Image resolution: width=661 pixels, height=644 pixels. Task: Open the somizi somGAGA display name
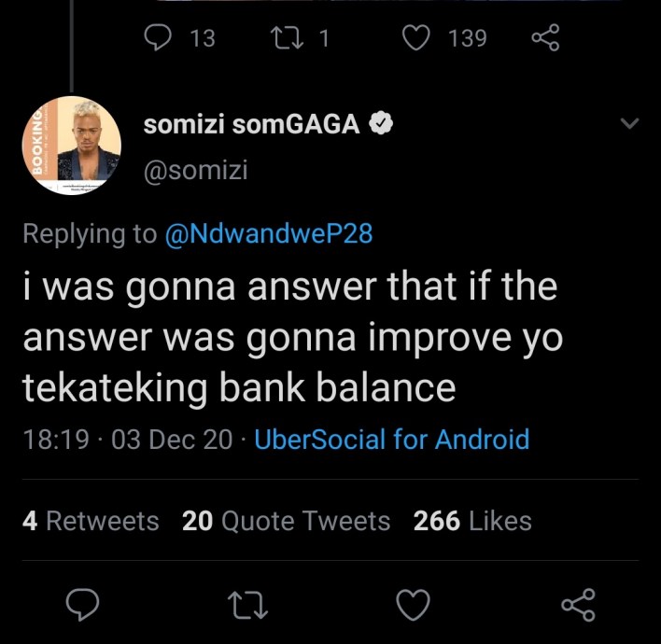[x=252, y=125]
